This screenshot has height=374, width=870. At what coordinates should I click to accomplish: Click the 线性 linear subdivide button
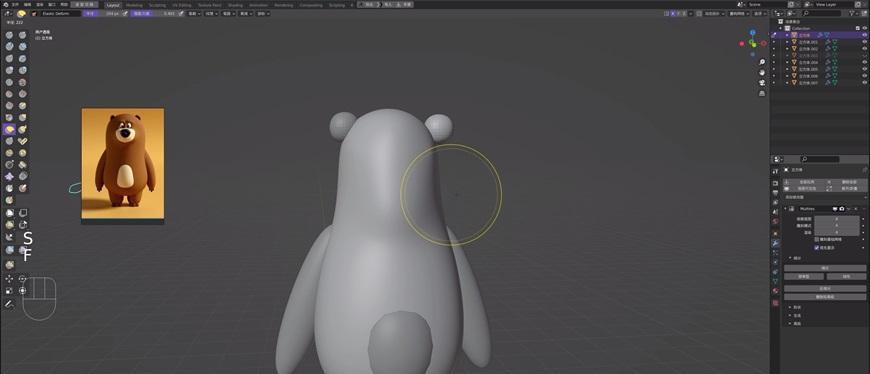[846, 276]
